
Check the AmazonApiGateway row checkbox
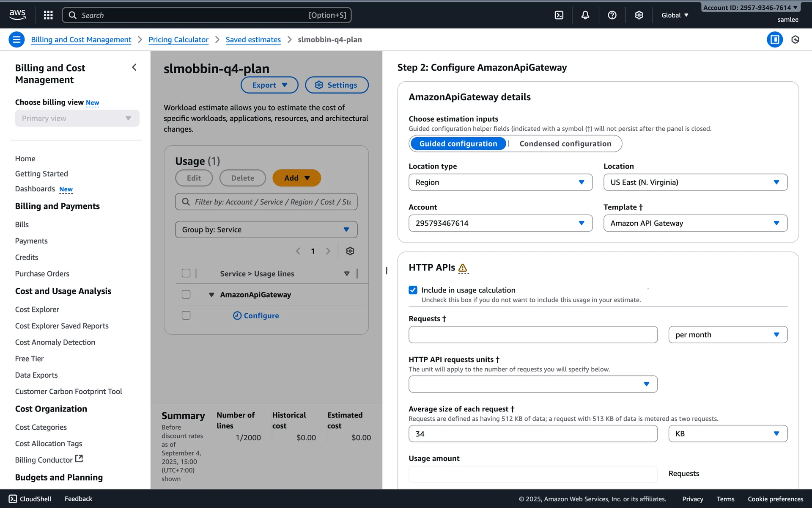coord(186,294)
